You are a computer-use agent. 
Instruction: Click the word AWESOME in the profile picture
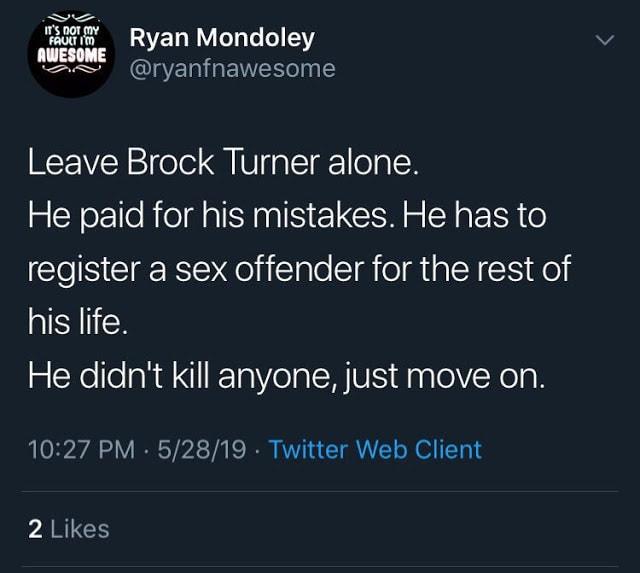click(72, 55)
